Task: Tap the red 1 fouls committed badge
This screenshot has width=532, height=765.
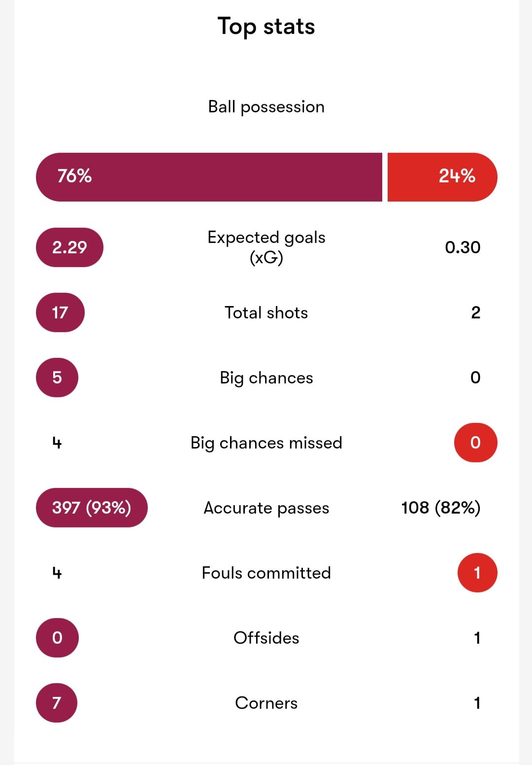Action: [477, 573]
